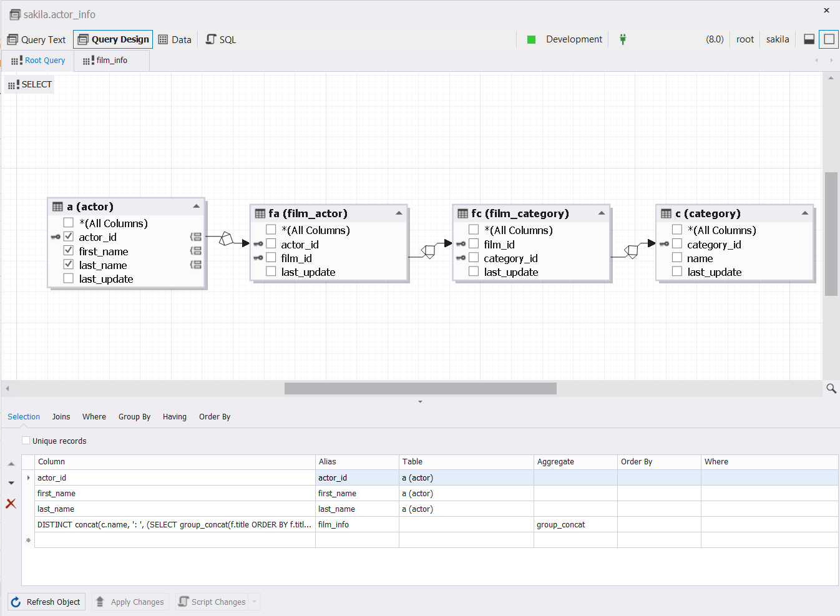840x616 pixels.
Task: Check category_id in film_category table
Action: [474, 258]
